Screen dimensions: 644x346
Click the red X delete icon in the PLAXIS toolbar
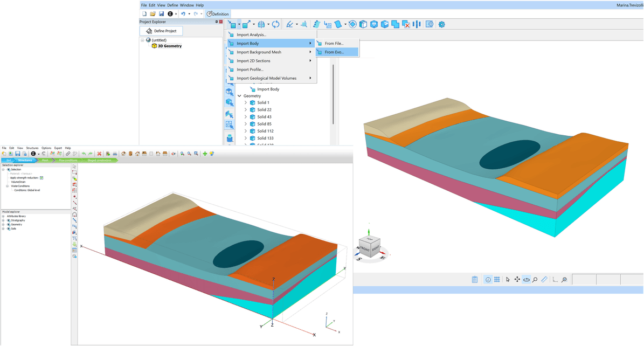pos(99,154)
